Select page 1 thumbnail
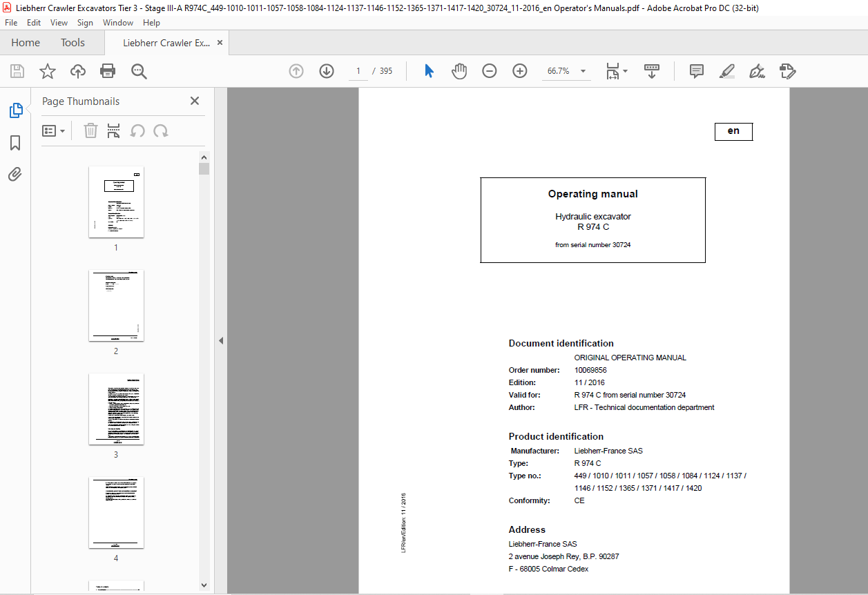Image resolution: width=868 pixels, height=595 pixels. coord(116,202)
